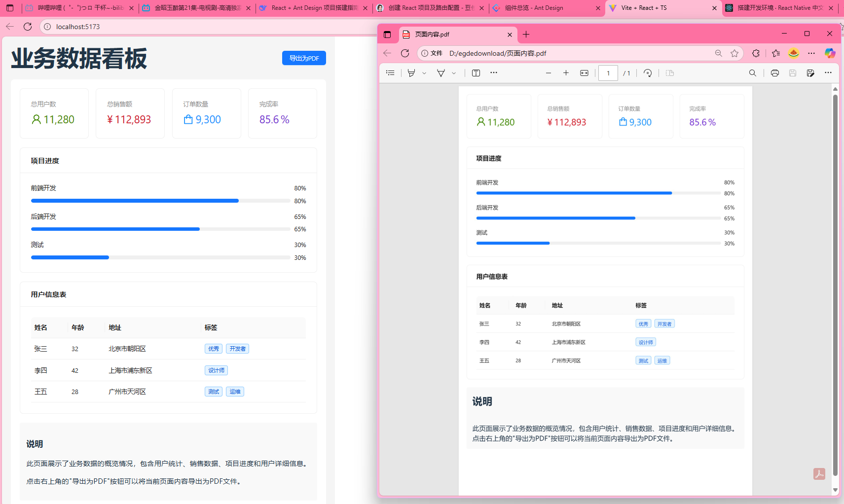844x504 pixels.
Task: Click the fit-to-width icon in PDF viewer
Action: 584,73
